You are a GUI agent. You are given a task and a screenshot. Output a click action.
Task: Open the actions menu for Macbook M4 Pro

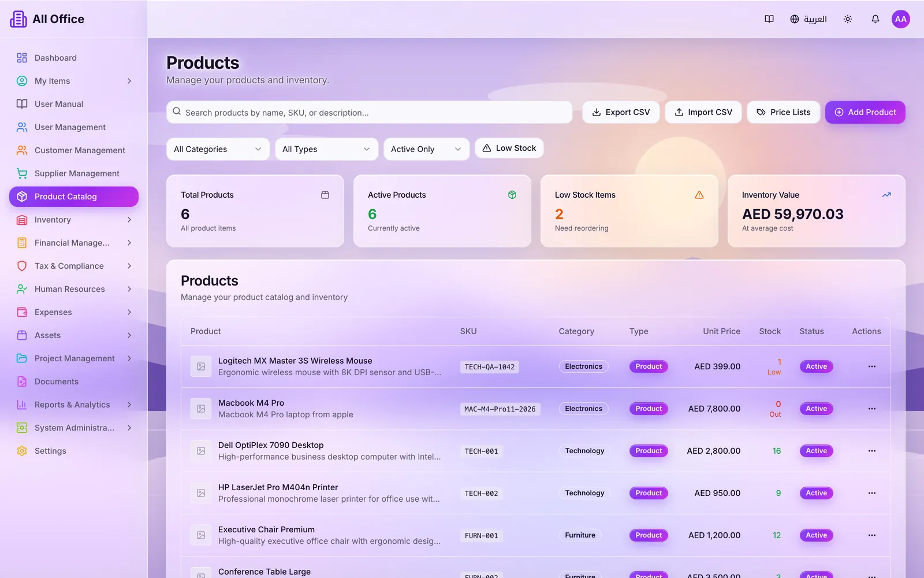[872, 409]
